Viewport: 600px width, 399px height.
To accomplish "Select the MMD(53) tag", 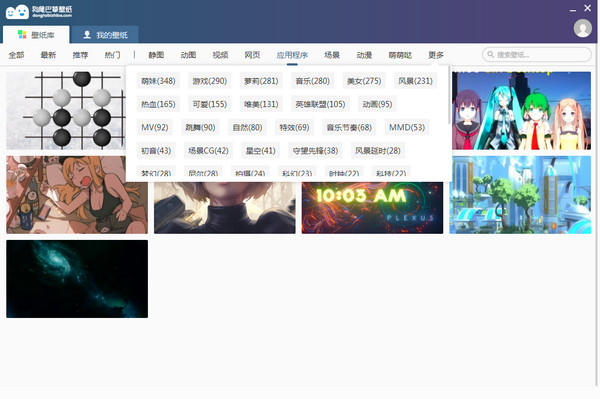I will pyautogui.click(x=407, y=127).
